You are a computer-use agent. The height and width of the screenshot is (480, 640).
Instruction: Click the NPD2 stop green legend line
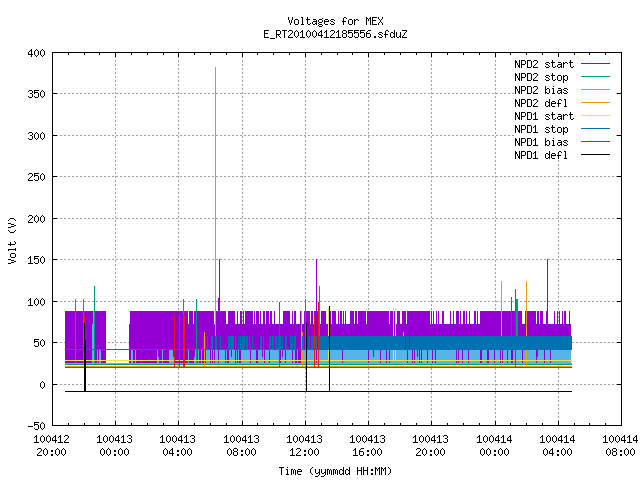click(x=595, y=77)
